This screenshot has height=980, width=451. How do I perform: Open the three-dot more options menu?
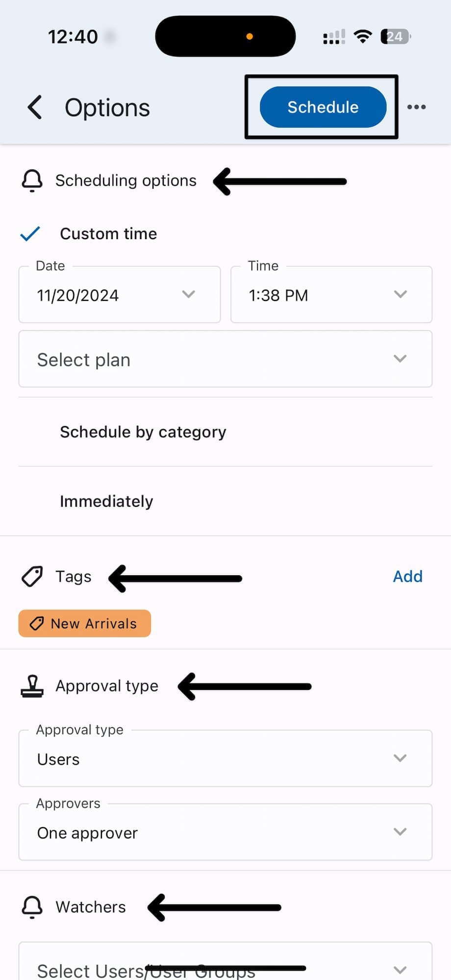(416, 107)
